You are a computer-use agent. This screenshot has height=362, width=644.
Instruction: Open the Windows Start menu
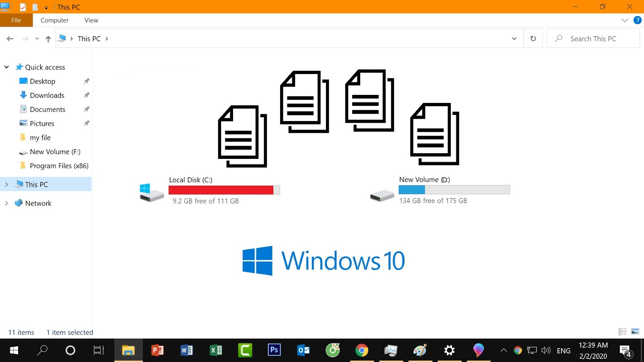[x=14, y=350]
